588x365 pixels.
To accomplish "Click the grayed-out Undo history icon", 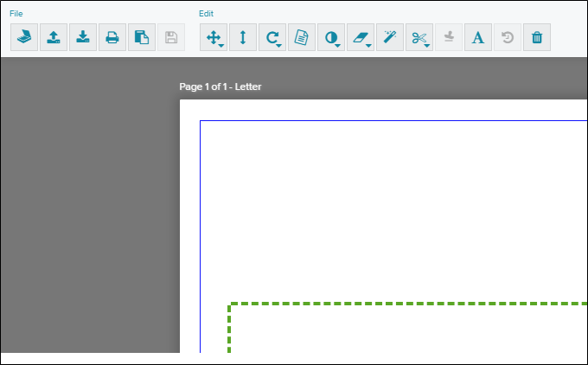I will 508,37.
